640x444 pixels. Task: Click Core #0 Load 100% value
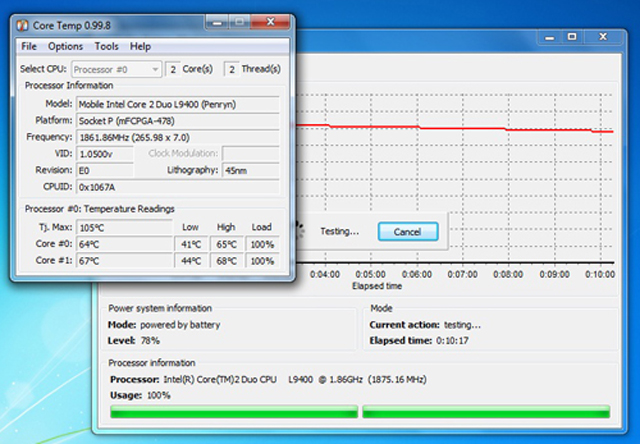coord(262,244)
